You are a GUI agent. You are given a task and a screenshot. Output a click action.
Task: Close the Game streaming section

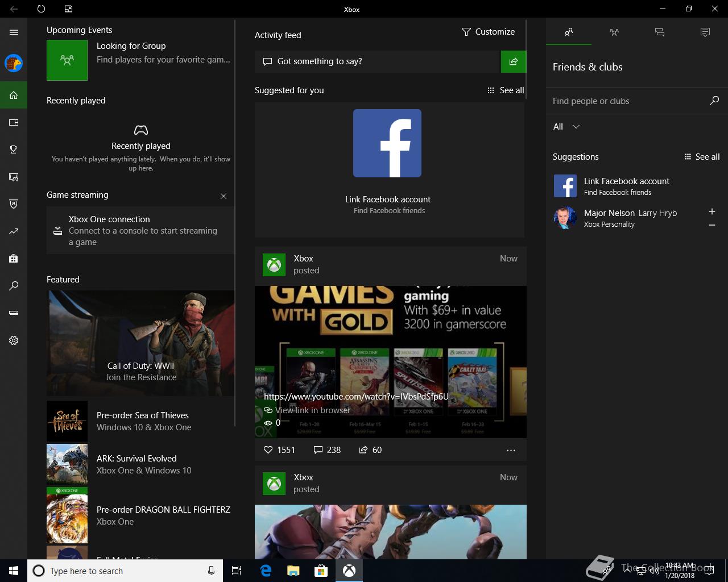pyautogui.click(x=224, y=196)
